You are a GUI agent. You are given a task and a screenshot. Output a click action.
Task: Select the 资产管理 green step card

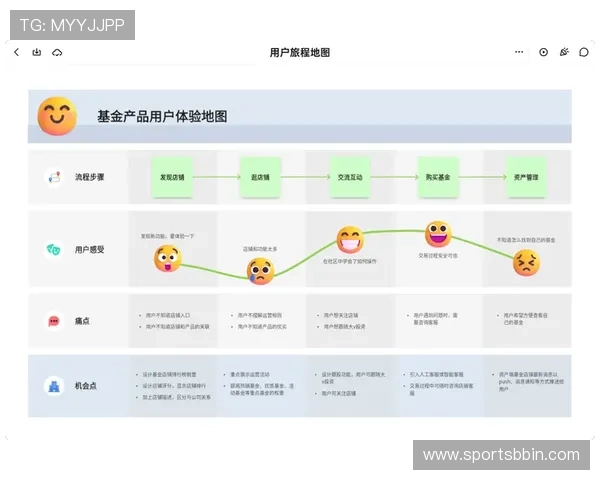pos(526,177)
